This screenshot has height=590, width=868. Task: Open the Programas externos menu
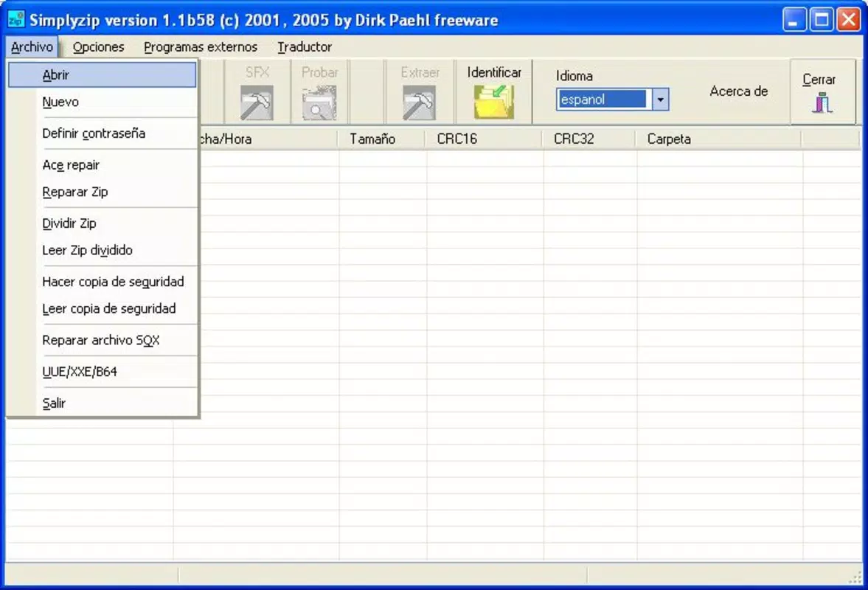tap(201, 47)
